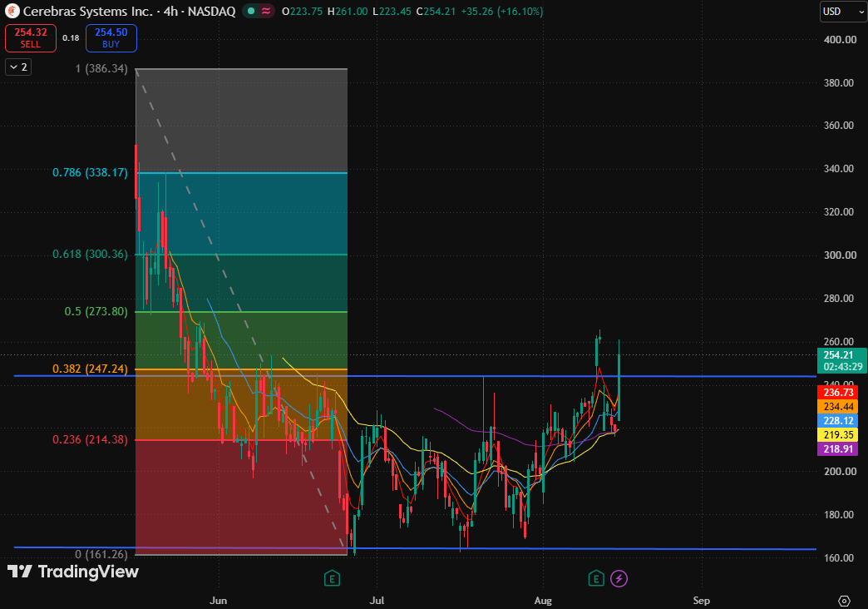The height and width of the screenshot is (609, 868).
Task: Click the Sep label on time axis
Action: click(x=702, y=601)
